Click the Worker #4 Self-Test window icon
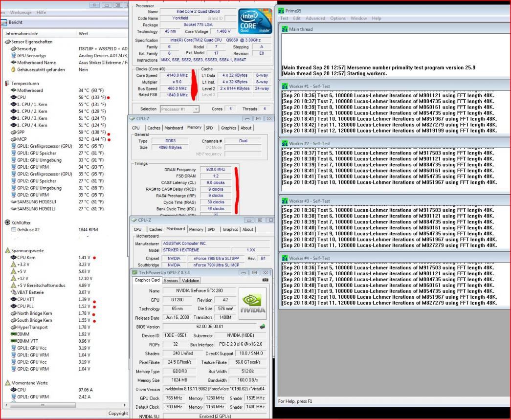 coord(285,258)
